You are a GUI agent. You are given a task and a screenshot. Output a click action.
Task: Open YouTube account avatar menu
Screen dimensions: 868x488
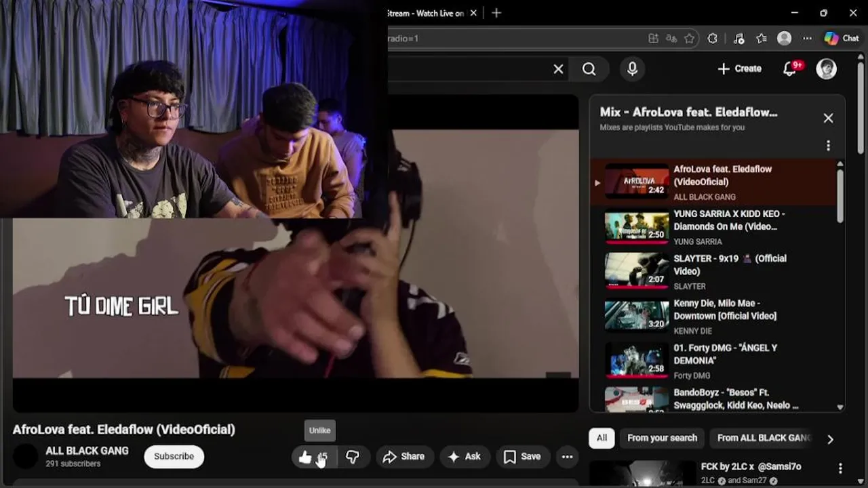pos(826,68)
